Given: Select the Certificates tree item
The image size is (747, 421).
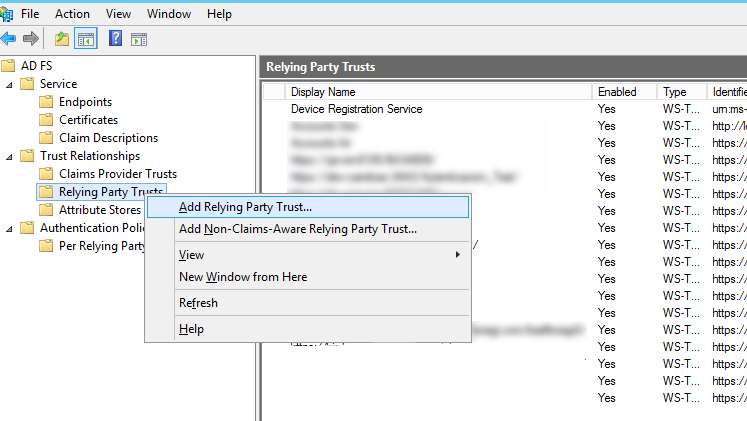Looking at the screenshot, I should pos(88,120).
